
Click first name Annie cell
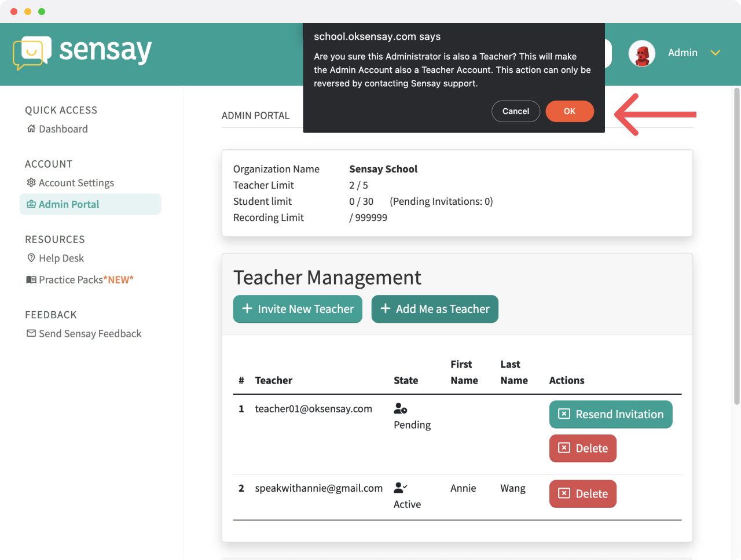[x=463, y=488]
